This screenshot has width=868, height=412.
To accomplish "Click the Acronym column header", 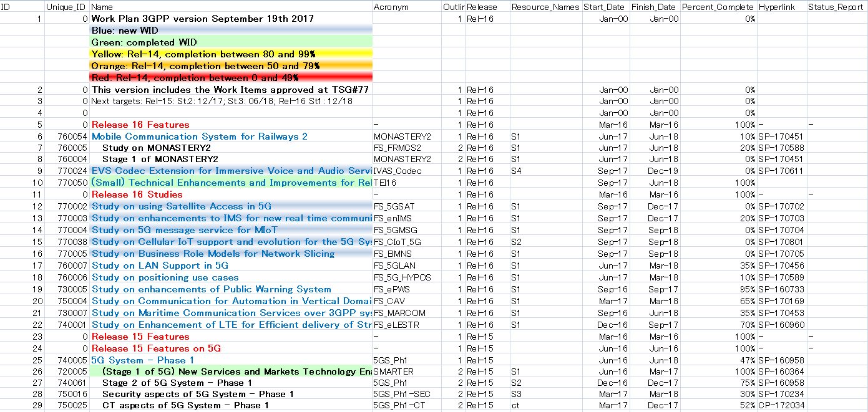I will tap(407, 7).
